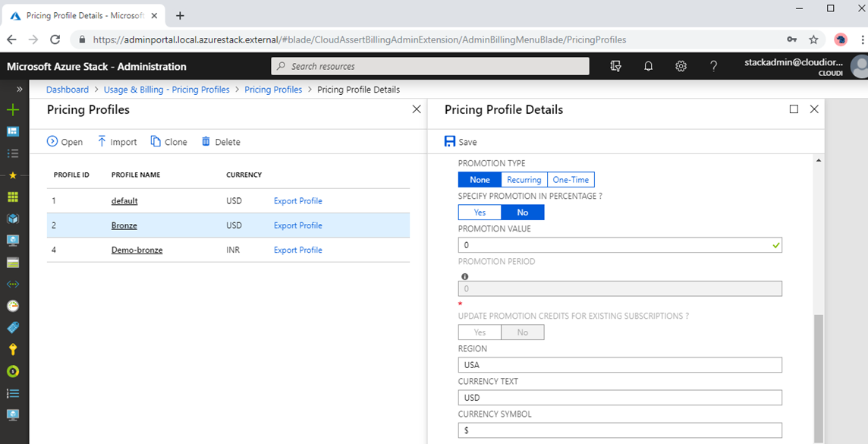Open the portal settings gear icon
This screenshot has width=868, height=444.
pos(681,66)
